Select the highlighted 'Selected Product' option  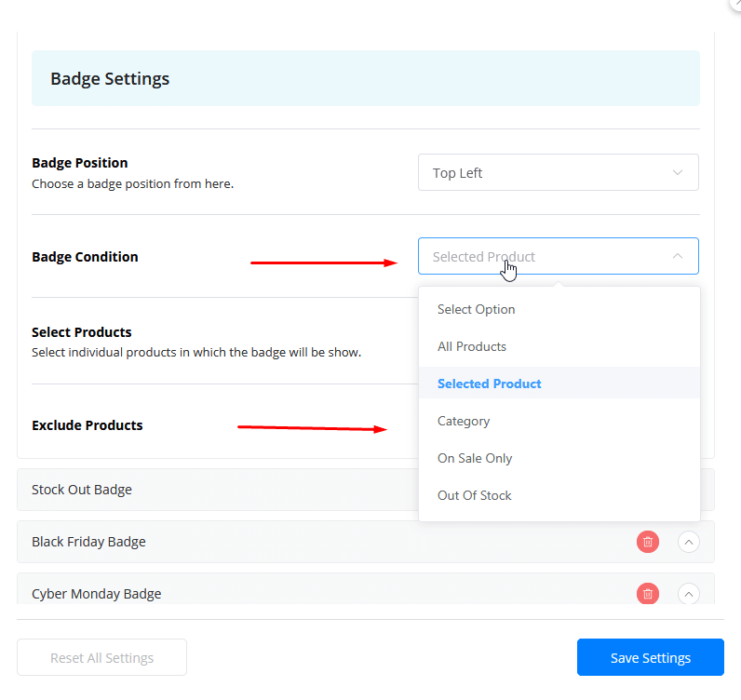tap(489, 384)
